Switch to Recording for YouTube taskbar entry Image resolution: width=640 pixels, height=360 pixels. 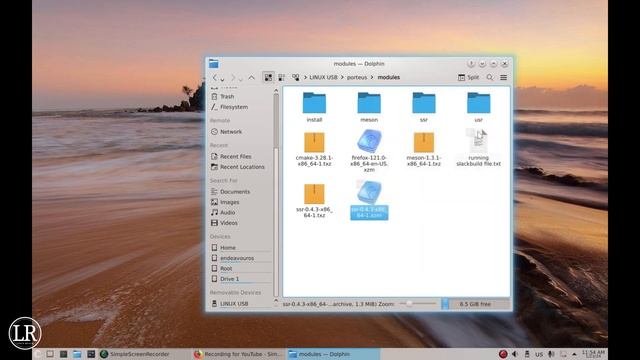[238, 354]
